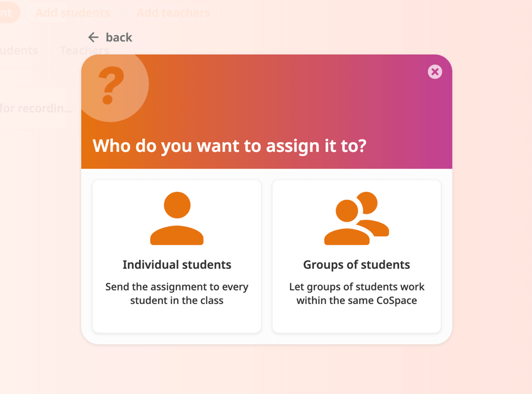
Task: Click the dialog title 'Who do you want to assign it to?'
Action: point(230,146)
